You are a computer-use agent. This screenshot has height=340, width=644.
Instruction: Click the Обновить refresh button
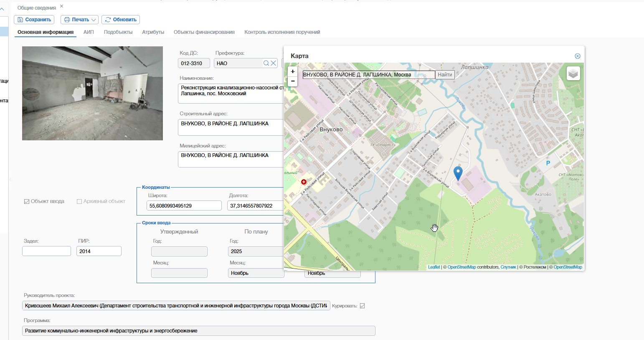click(121, 20)
